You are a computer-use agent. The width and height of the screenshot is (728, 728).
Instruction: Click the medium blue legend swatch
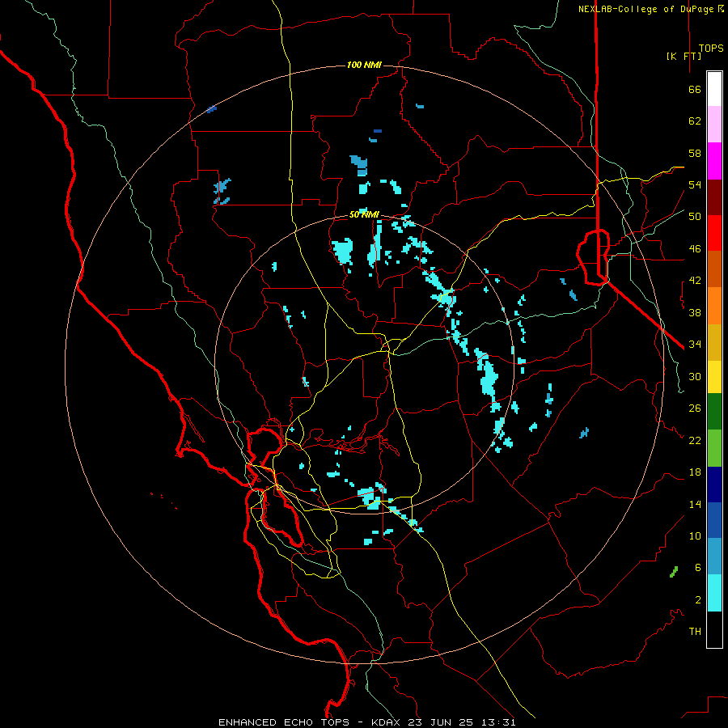click(x=714, y=520)
